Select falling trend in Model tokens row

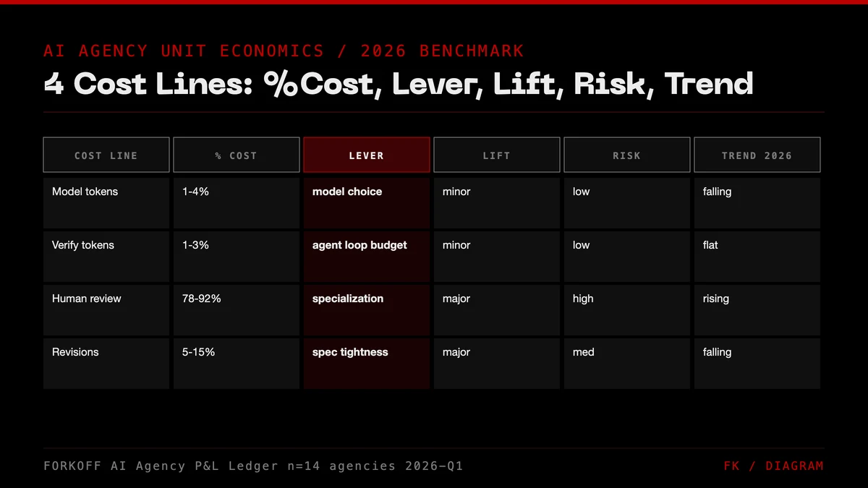[757, 203]
